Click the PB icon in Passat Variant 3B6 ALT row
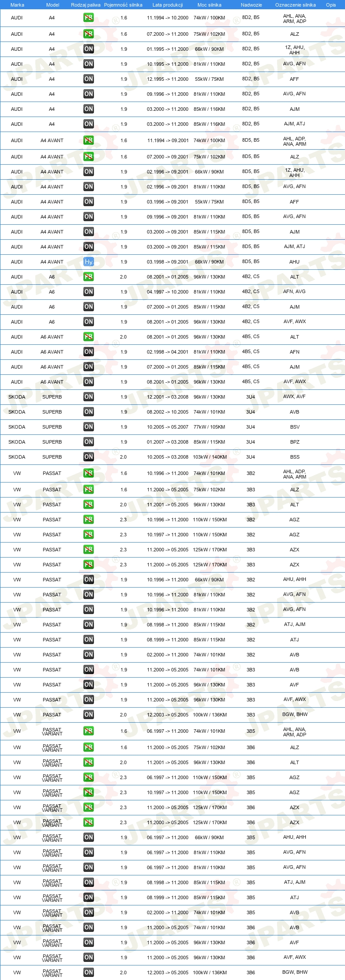 click(x=89, y=762)
